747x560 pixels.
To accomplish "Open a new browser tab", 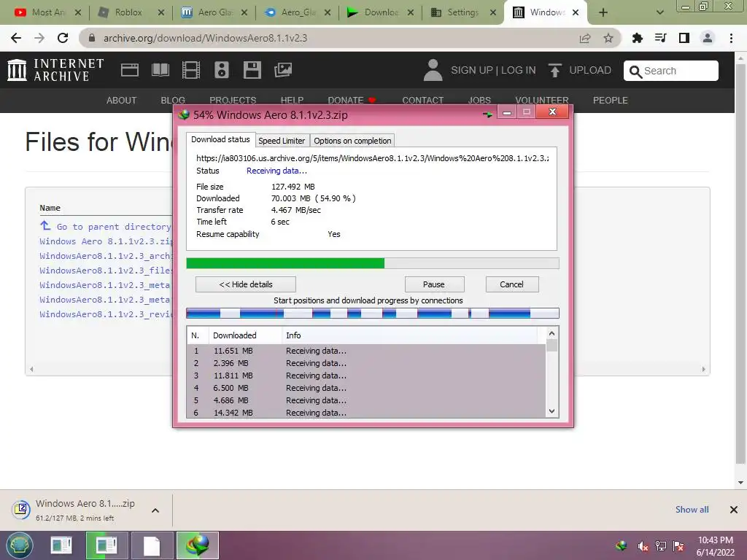I will coord(603,12).
